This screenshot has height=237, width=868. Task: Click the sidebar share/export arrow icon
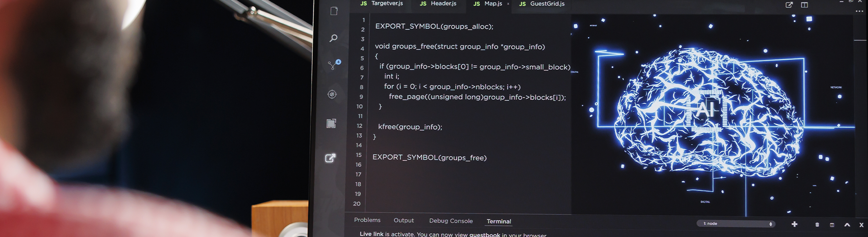[330, 158]
